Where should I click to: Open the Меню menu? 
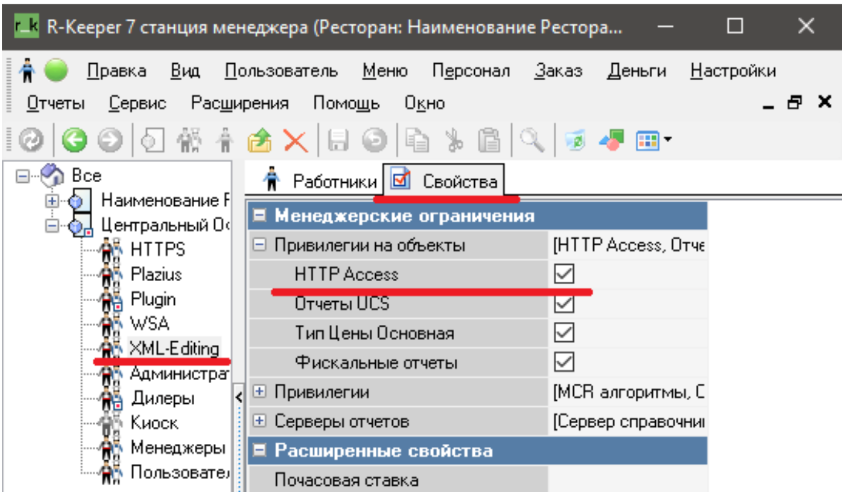(x=385, y=71)
